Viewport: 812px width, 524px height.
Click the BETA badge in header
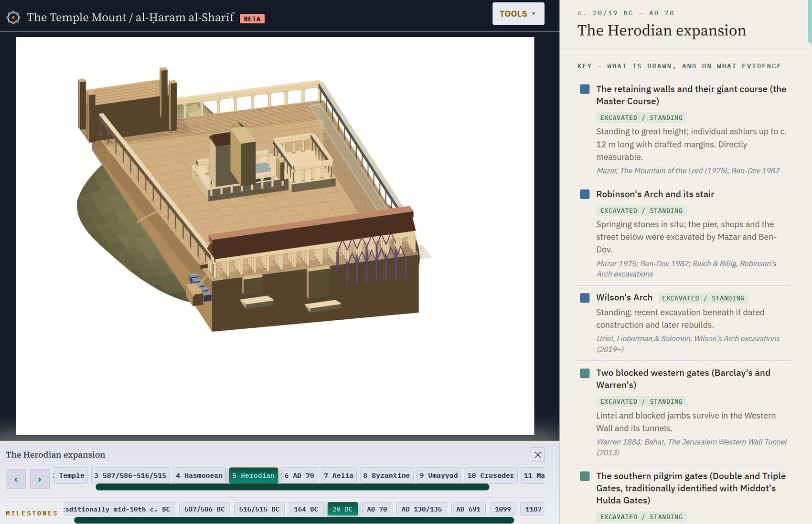[x=252, y=19]
